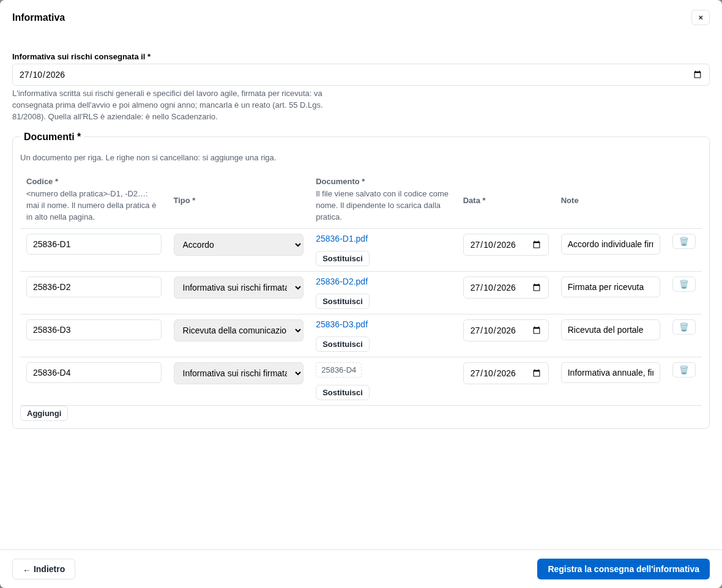Open calendar icon in 25836-D4 date field
722x588 pixels.
[537, 373]
